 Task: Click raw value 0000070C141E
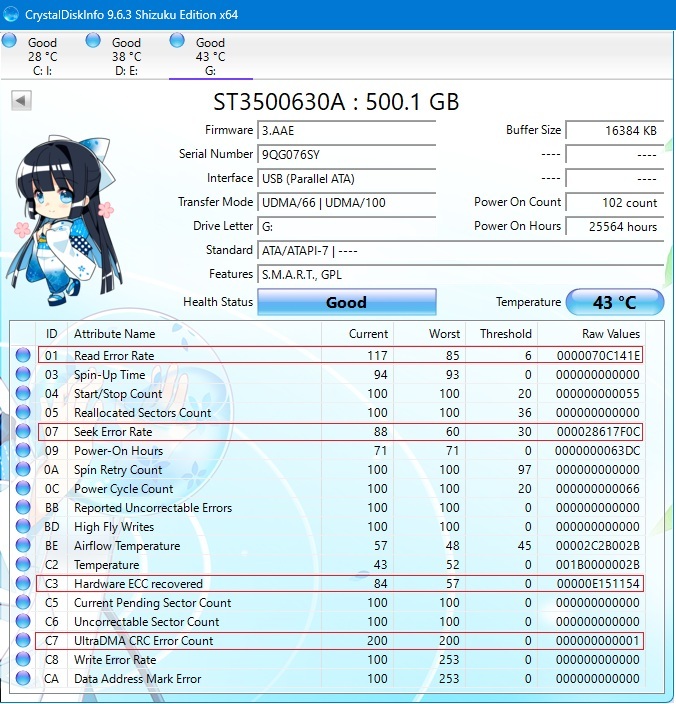598,356
